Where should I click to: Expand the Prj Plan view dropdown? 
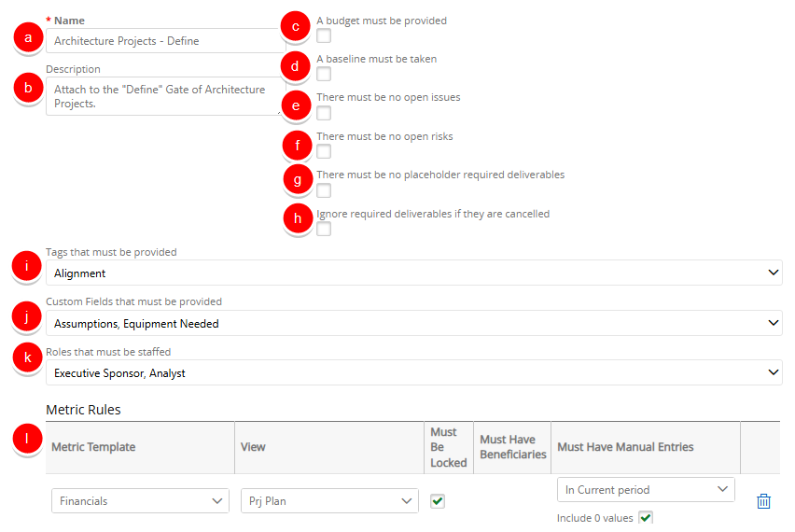[329, 501]
